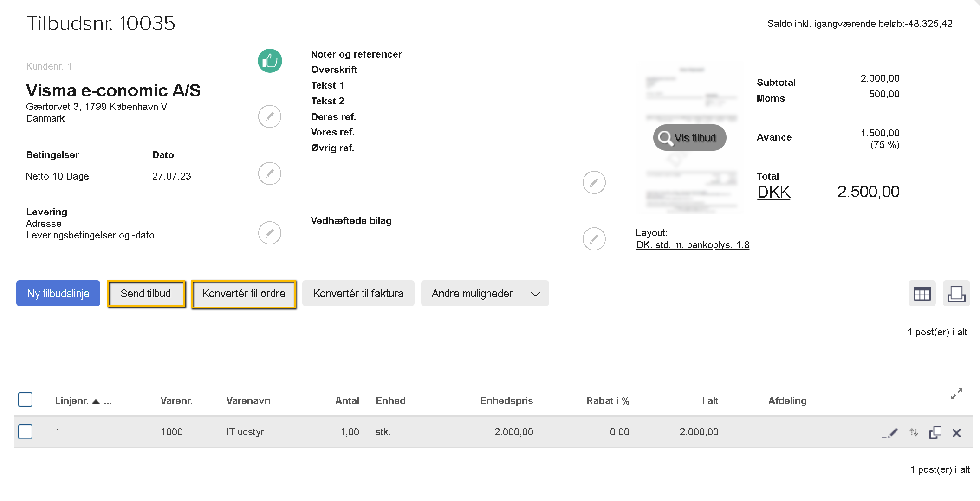Toggle select-all checkbox in table header

(x=26, y=399)
